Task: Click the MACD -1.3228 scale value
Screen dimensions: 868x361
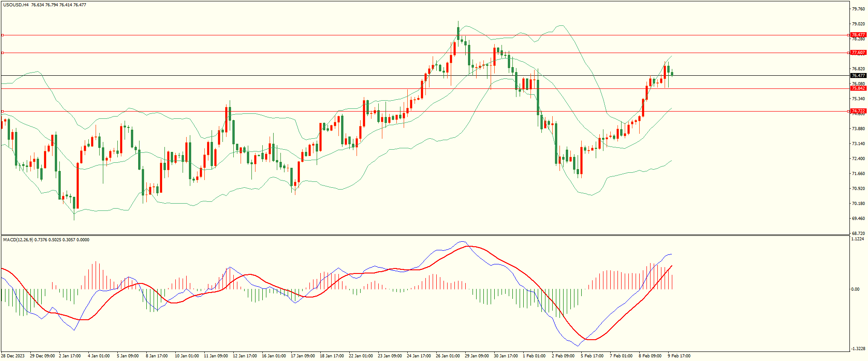Action: (858, 349)
